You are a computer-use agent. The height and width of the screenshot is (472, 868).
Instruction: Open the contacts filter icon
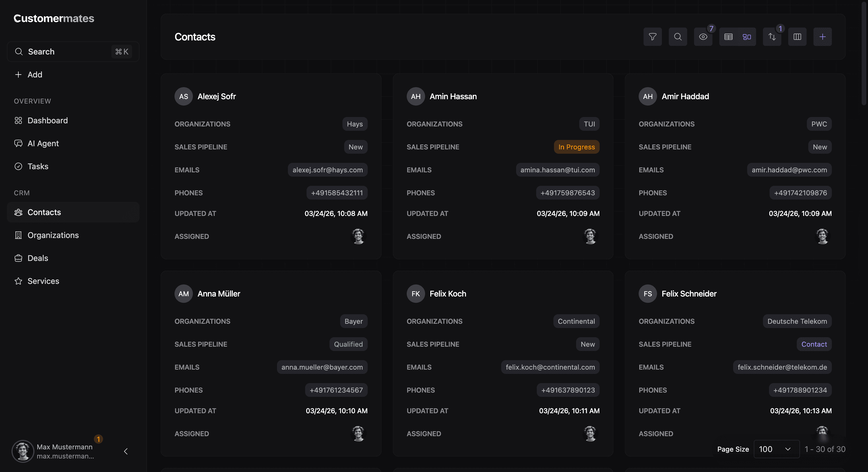tap(652, 37)
